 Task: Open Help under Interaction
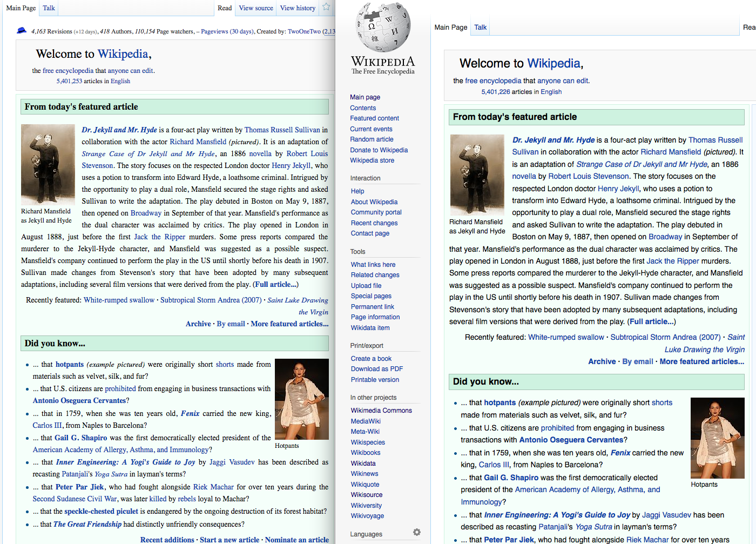pyautogui.click(x=357, y=191)
